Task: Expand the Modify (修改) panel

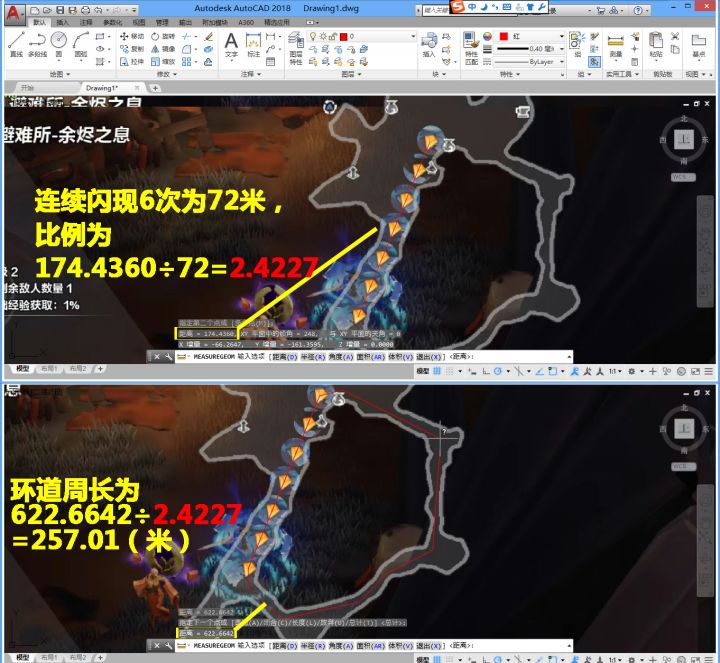Action: pos(167,74)
